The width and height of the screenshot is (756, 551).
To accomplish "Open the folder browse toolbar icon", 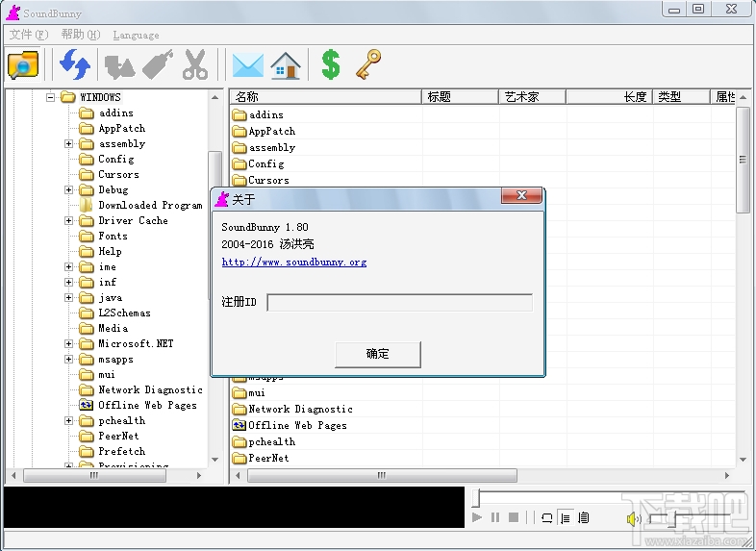I will point(23,64).
